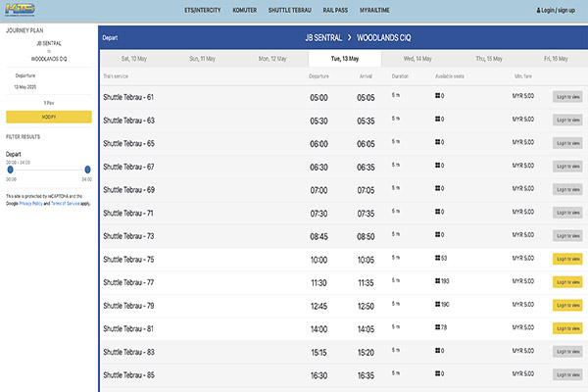
Task: Click the Shuttle Tebrau - 83 train row
Action: (x=137, y=351)
